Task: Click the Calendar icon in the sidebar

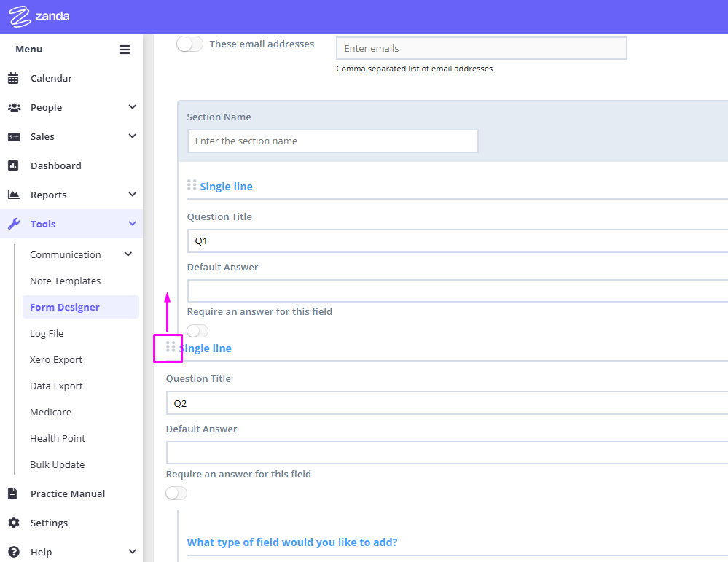Action: [14, 78]
